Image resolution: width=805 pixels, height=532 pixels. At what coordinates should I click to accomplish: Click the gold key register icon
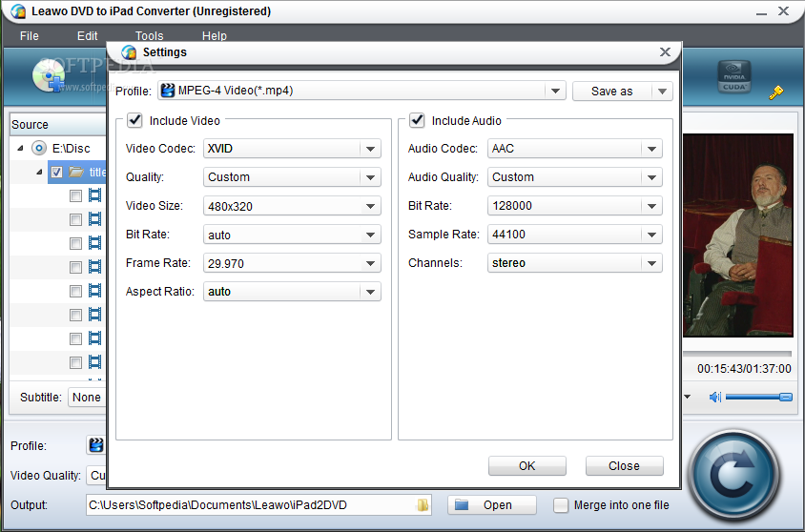775,92
